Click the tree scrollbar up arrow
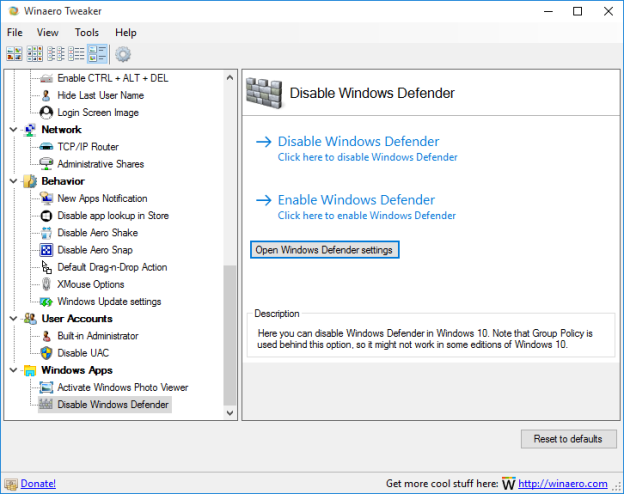The height and width of the screenshot is (494, 624). 230,78
